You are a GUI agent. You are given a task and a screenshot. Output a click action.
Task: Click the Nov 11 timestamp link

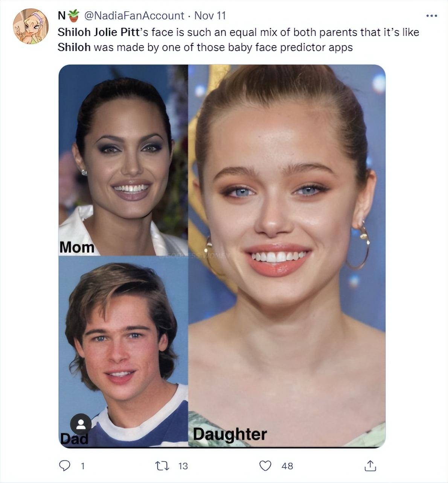click(x=210, y=15)
